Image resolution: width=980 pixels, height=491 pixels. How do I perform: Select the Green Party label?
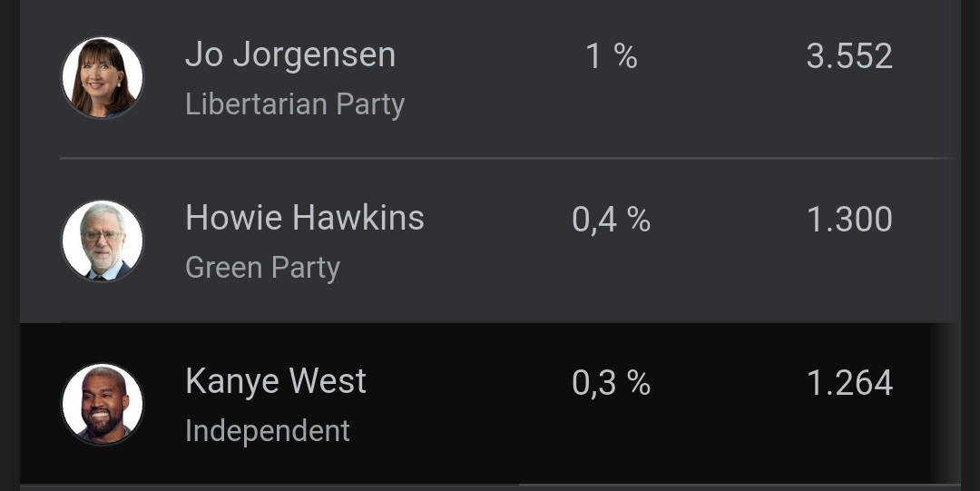[x=263, y=268]
